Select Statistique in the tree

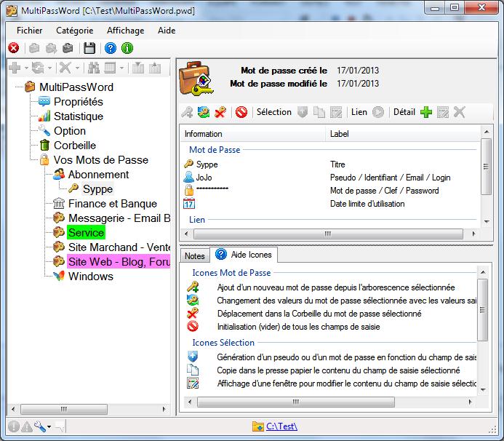point(79,116)
